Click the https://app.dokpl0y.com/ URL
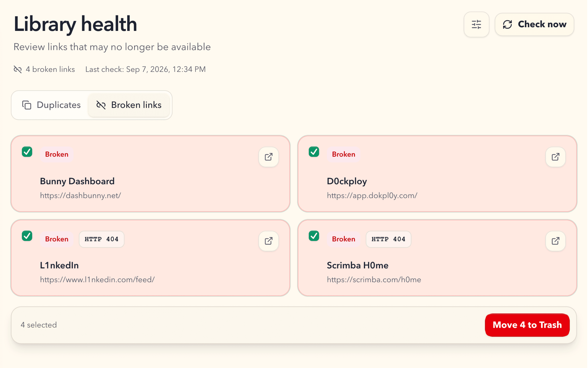The width and height of the screenshot is (588, 368). (x=372, y=196)
